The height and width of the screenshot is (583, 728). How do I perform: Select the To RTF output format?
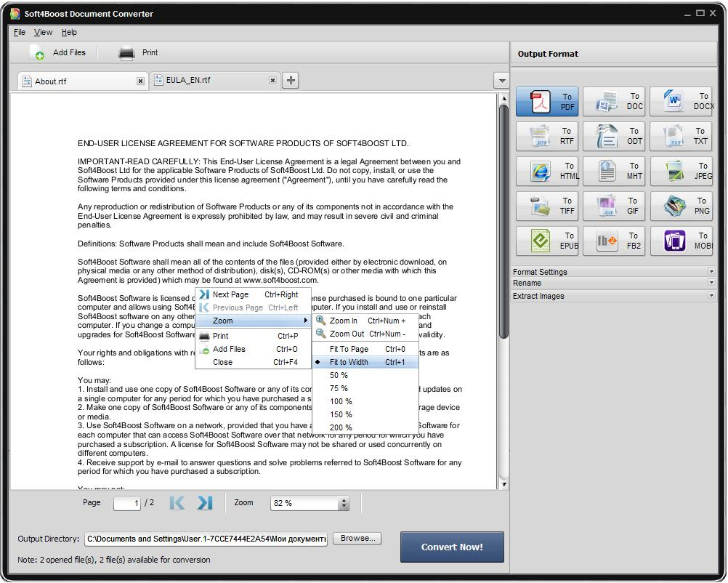[x=547, y=136]
